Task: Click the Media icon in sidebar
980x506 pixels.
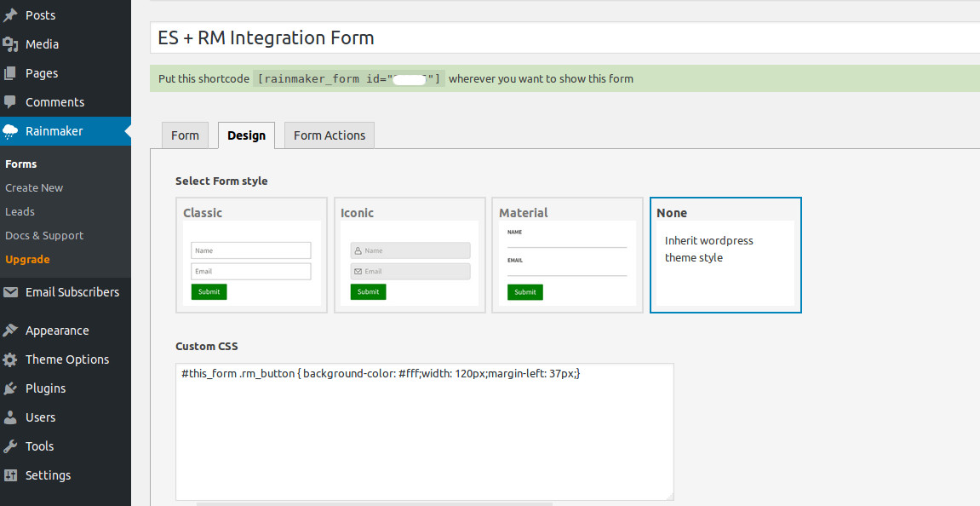Action: click(x=10, y=43)
